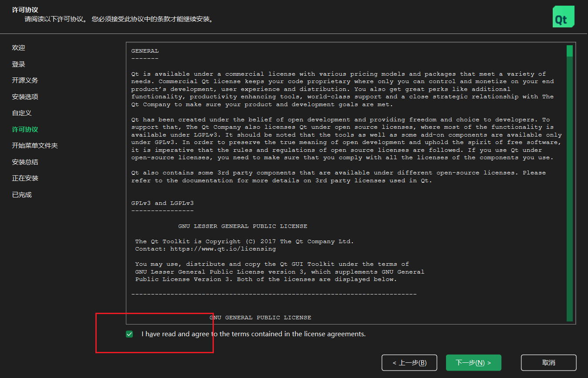Click the 请阅读以下许可协议 instruction text
Screen dimensions: 588x378
(119, 20)
